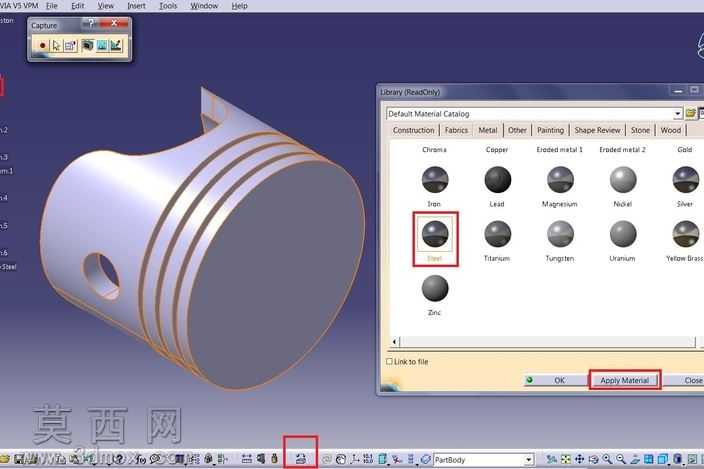Open the PartBody body selector dropdown
Screen dimensions: 704x469
(528, 460)
